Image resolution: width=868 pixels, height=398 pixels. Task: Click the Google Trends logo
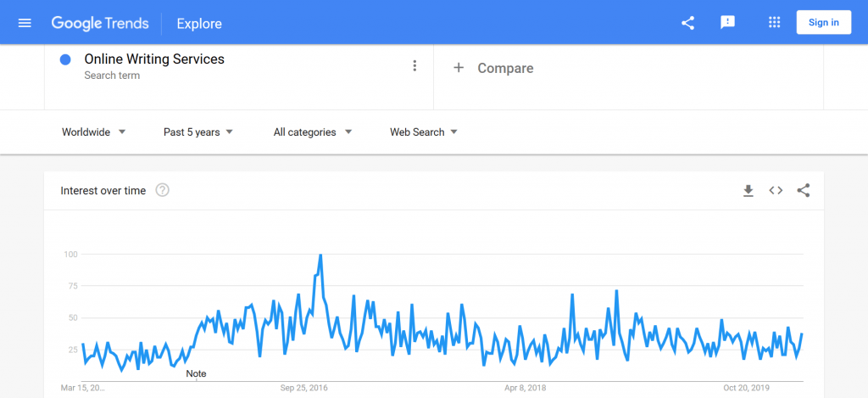100,23
